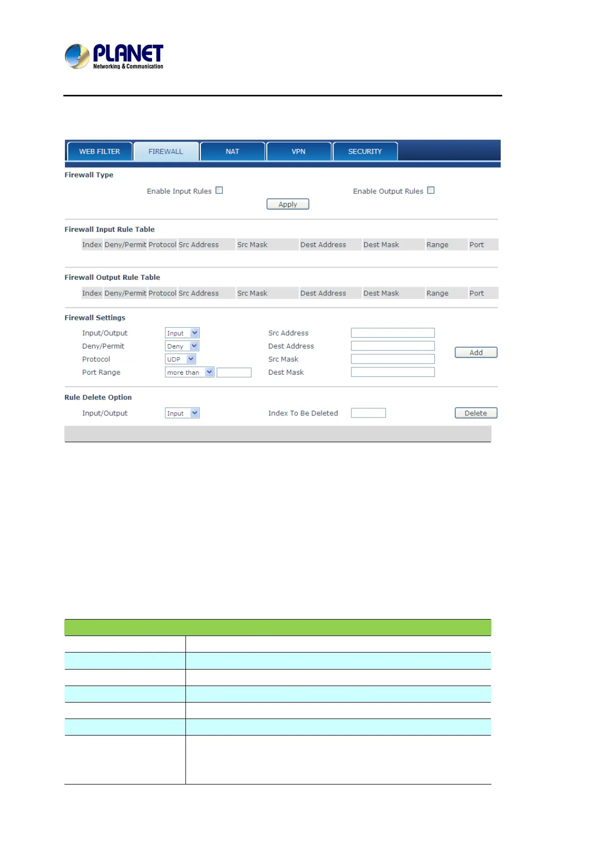
Task: Open the Protocol UDP dropdown
Action: point(180,359)
